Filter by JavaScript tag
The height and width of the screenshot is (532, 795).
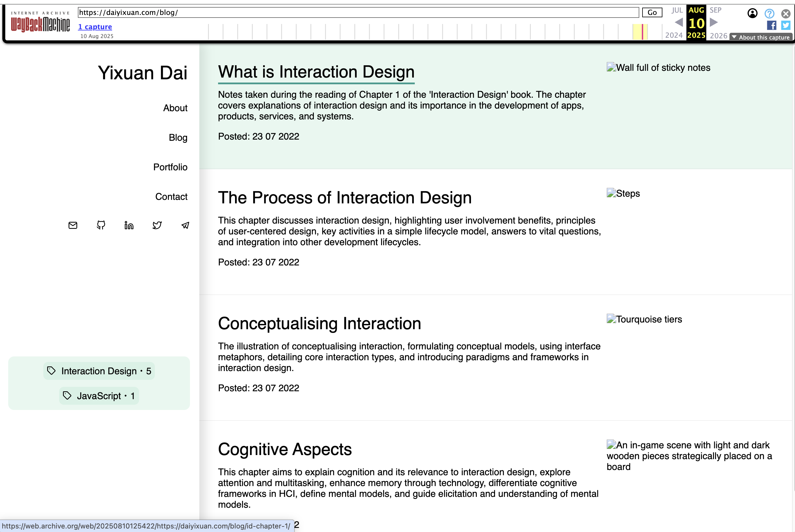[x=99, y=396]
